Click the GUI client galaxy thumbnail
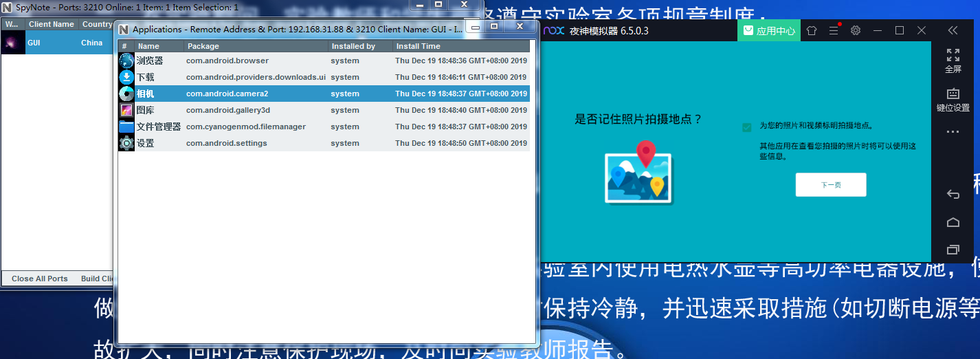 point(13,43)
